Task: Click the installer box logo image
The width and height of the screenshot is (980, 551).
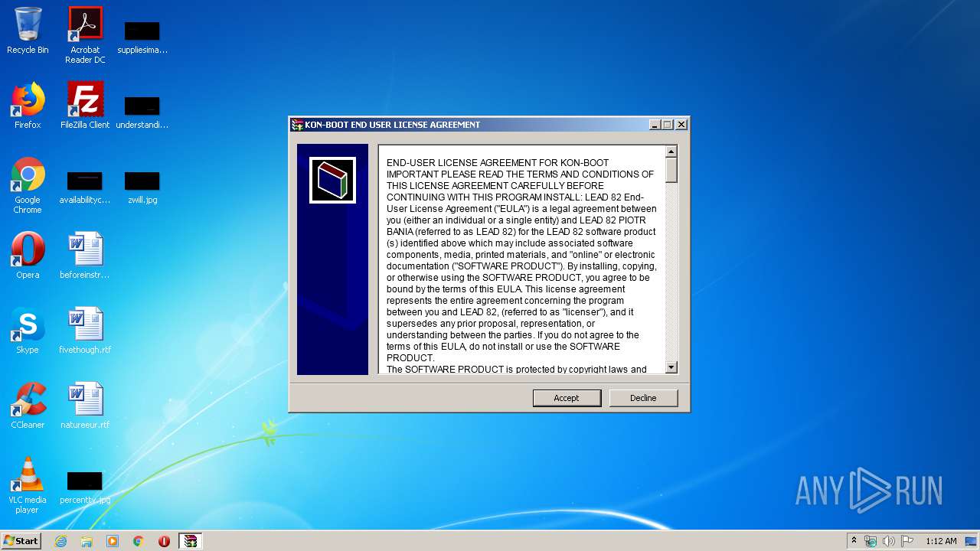Action: tap(332, 181)
